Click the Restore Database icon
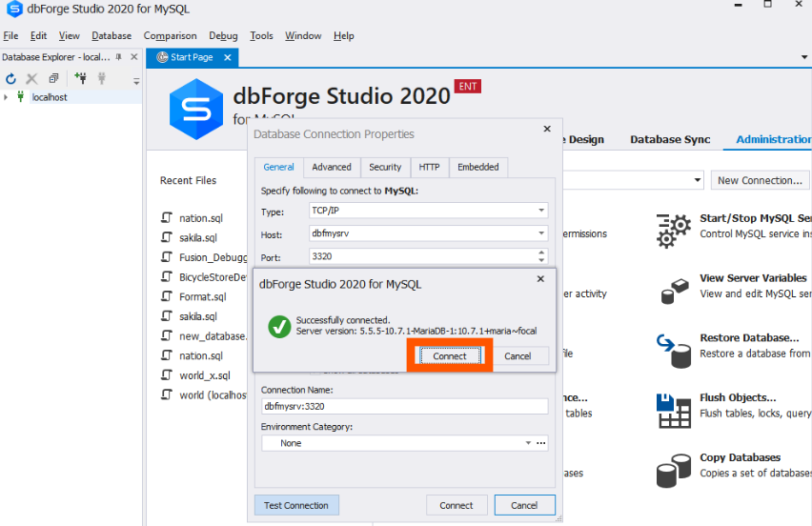This screenshot has height=526, width=812. point(674,349)
